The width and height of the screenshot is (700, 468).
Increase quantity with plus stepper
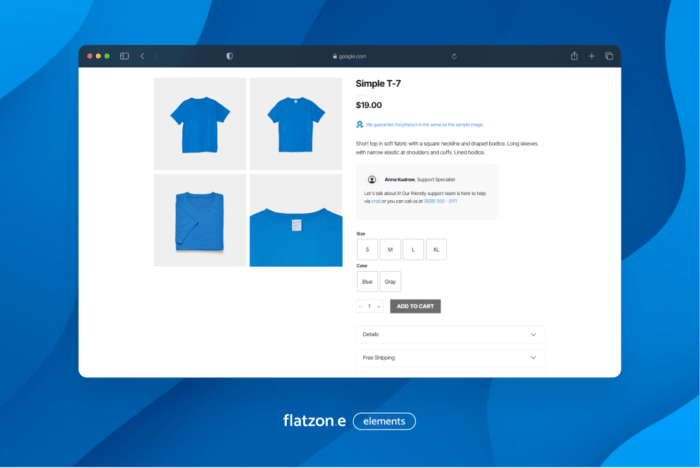[379, 306]
